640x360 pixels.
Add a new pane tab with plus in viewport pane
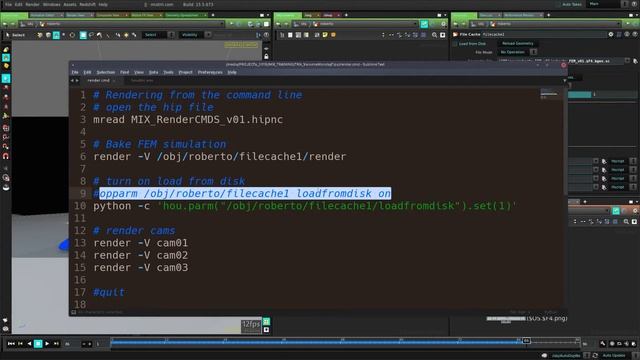click(x=213, y=15)
